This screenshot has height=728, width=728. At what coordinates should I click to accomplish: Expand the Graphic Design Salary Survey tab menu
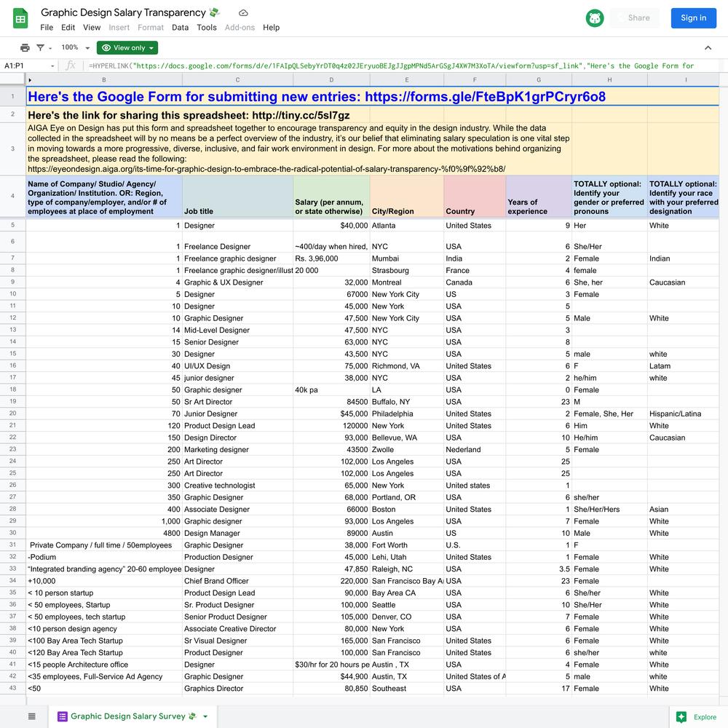pos(205,716)
